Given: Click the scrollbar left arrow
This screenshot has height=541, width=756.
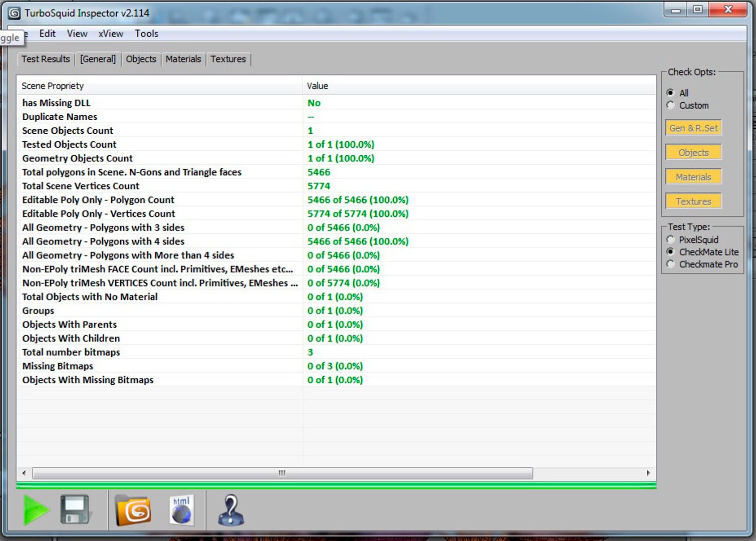Looking at the screenshot, I should point(24,473).
